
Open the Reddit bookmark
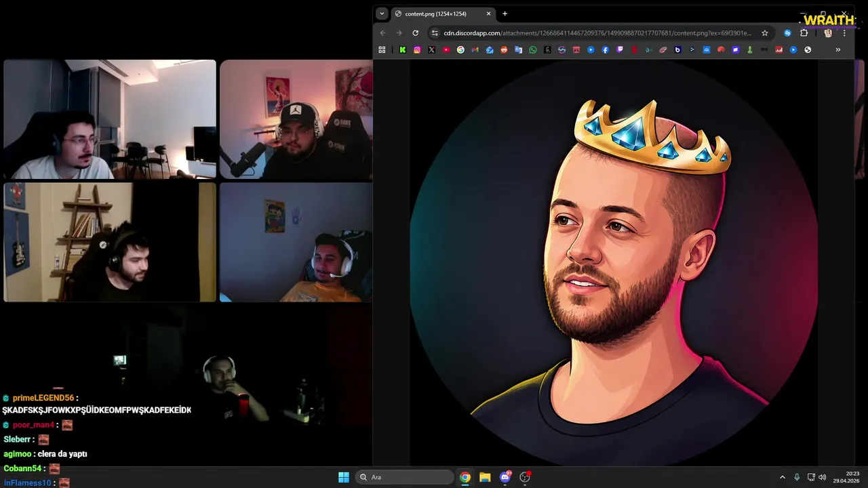click(x=504, y=49)
